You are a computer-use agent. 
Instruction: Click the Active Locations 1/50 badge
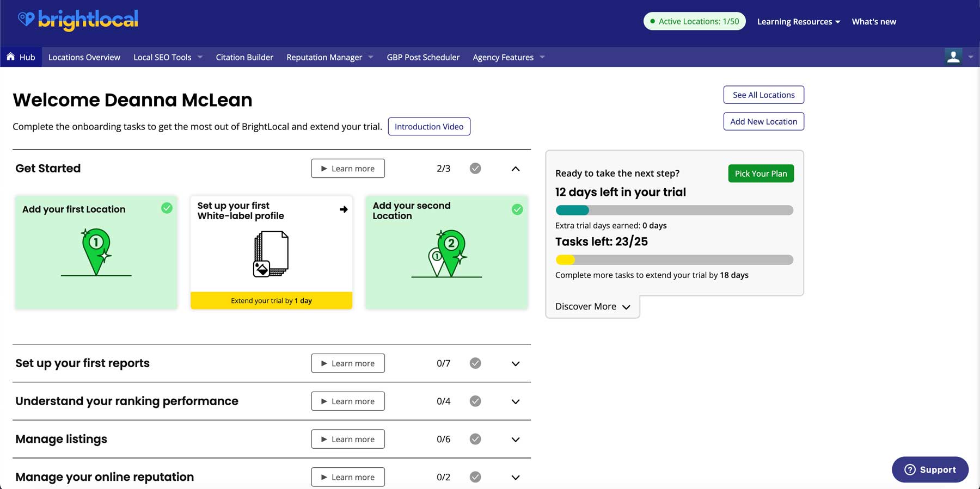click(694, 21)
